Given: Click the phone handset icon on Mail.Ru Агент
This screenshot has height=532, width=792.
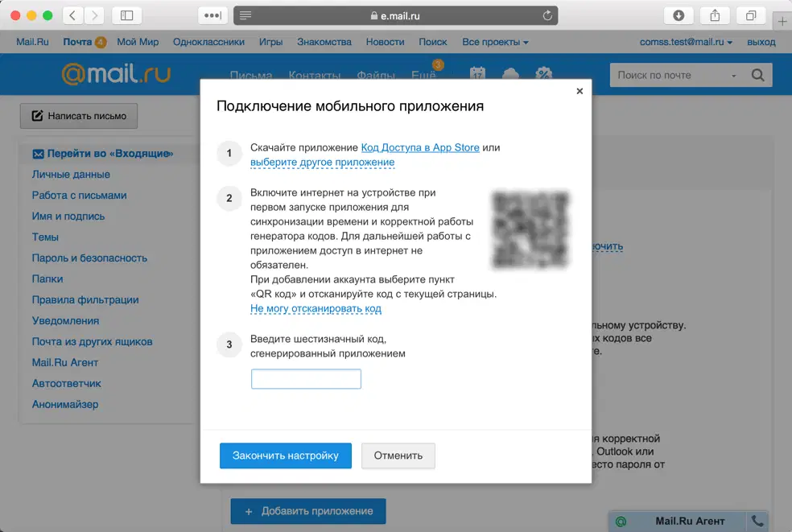Looking at the screenshot, I should [x=757, y=521].
